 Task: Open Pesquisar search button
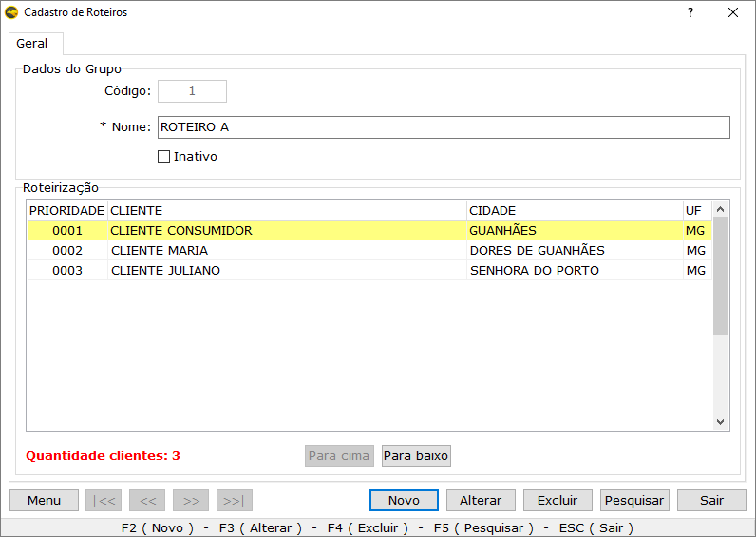point(634,501)
